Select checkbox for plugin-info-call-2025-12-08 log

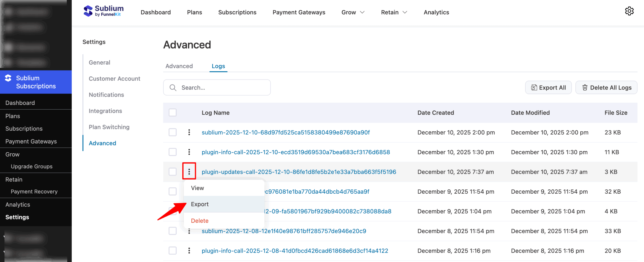[x=173, y=251]
